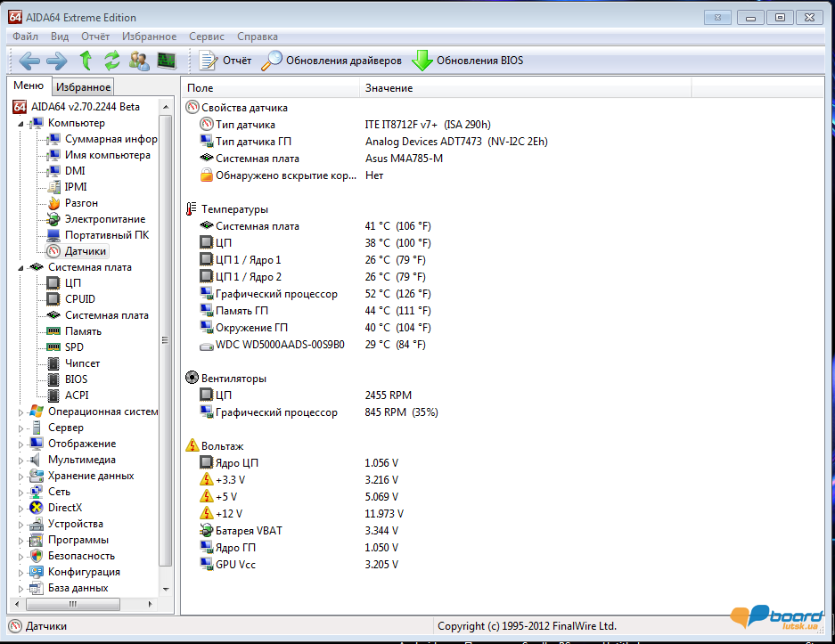Select CPUID in the tree
The width and height of the screenshot is (835, 644).
79,299
